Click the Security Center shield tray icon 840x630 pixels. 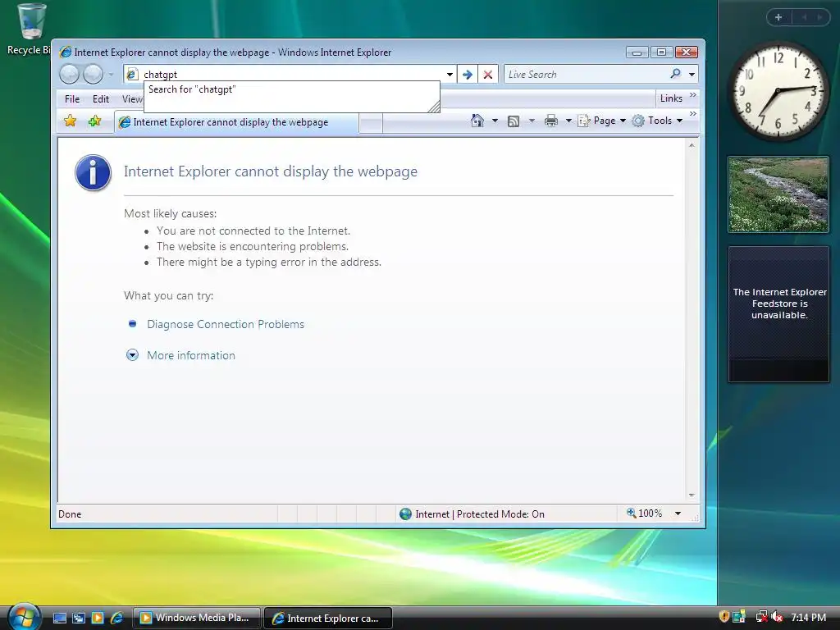tap(724, 617)
